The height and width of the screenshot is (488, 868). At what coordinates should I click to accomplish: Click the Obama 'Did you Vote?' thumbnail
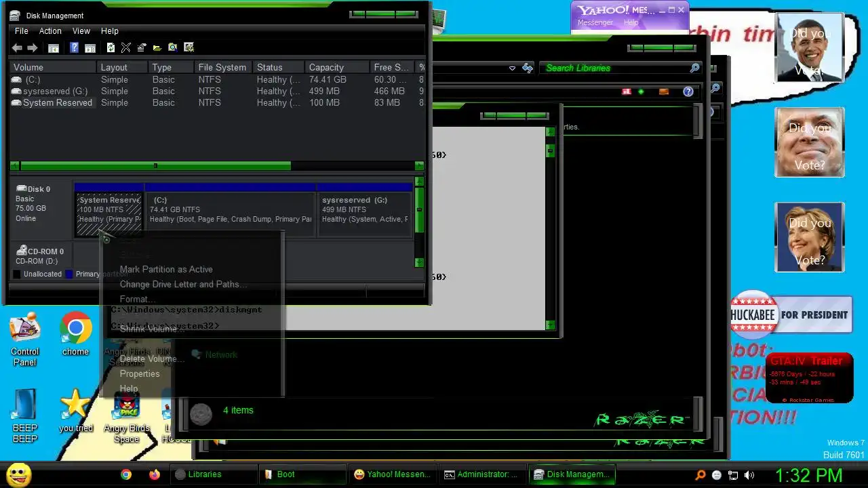point(810,47)
